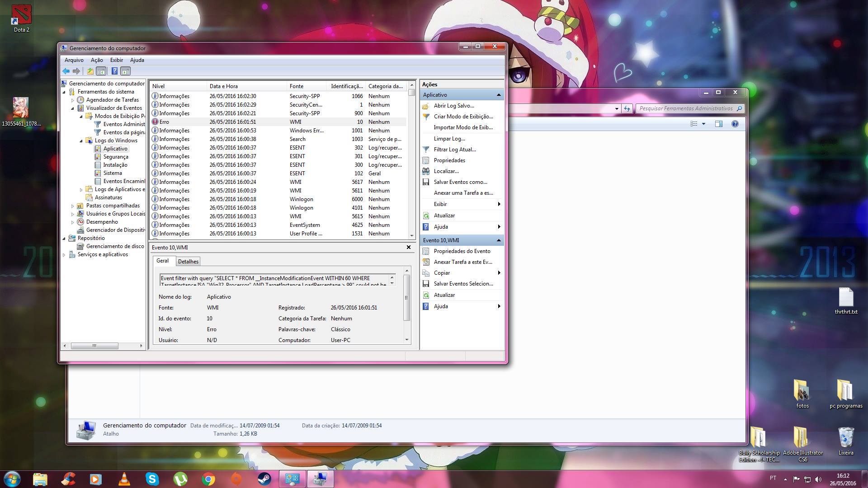Screen dimensions: 868x488
Task: Expand the Agendador de Tarefas node
Action: pyautogui.click(x=73, y=100)
